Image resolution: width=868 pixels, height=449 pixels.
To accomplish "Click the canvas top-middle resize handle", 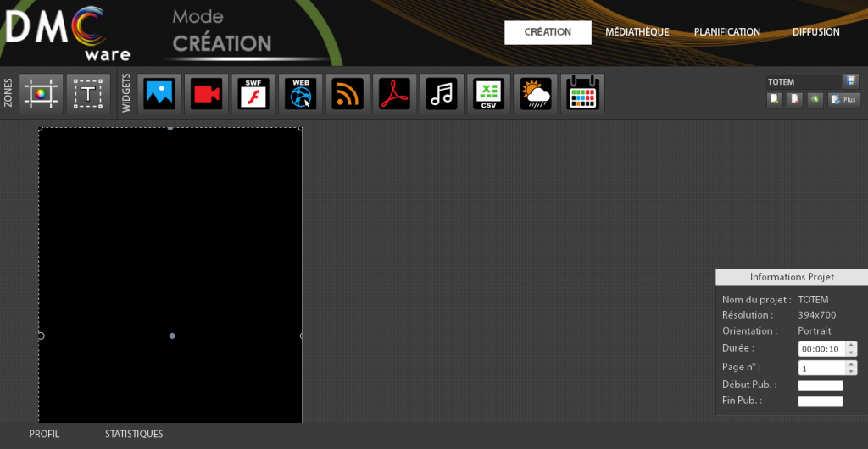I will [x=170, y=128].
